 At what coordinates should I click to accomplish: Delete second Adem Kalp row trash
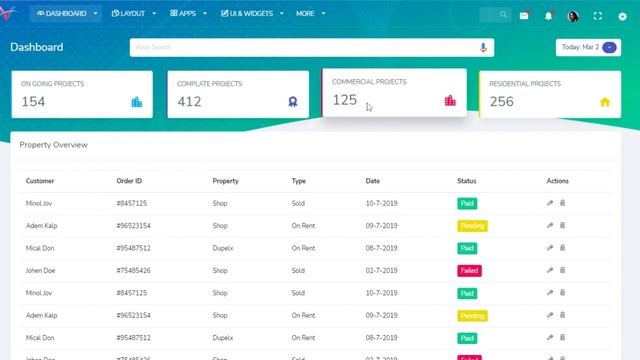point(562,315)
